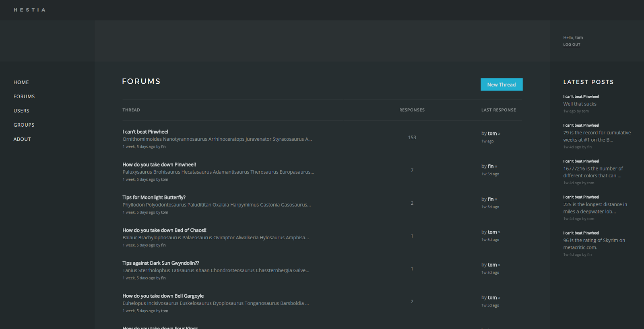Go to the Forums section
The height and width of the screenshot is (329, 644).
pyautogui.click(x=24, y=97)
